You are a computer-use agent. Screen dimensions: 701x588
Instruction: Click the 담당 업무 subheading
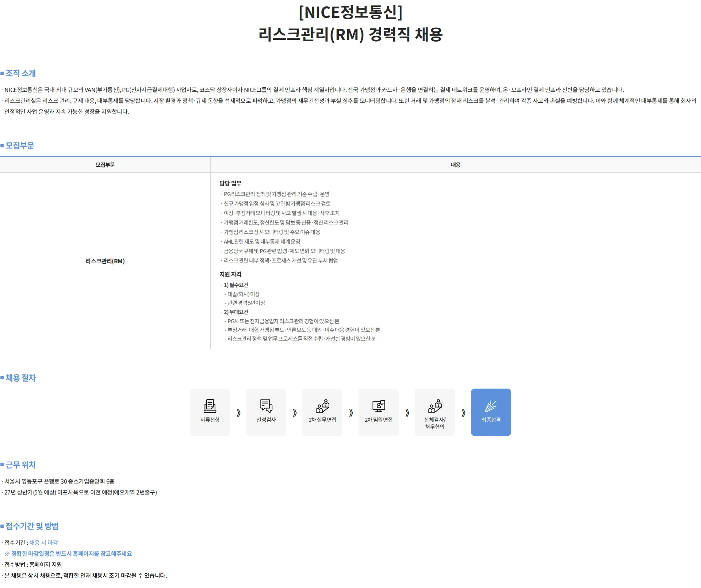click(x=230, y=183)
